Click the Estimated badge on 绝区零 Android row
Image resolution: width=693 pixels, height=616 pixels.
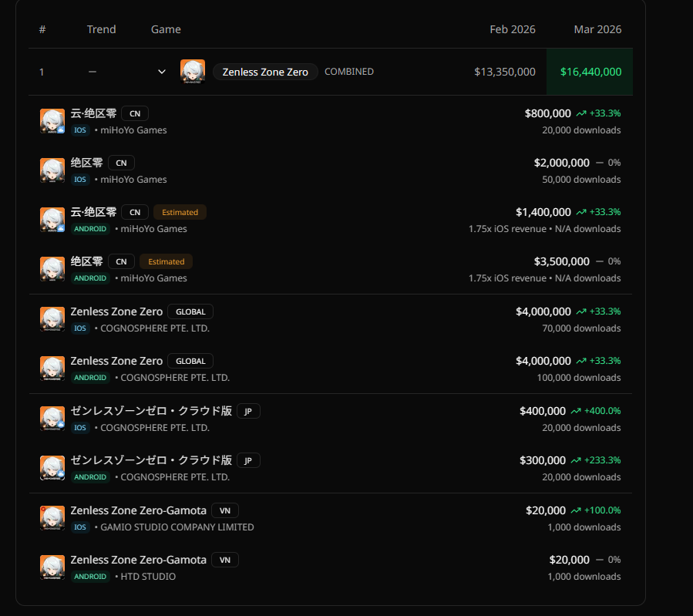pyautogui.click(x=167, y=261)
